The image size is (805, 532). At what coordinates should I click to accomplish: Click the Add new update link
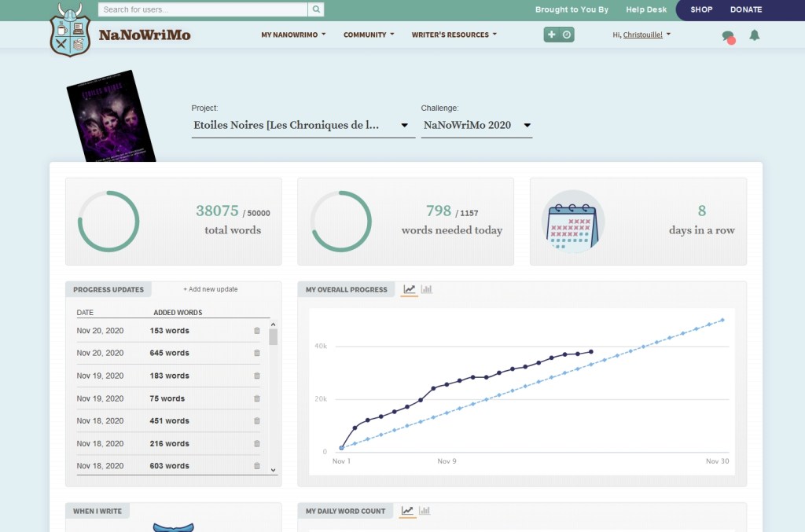211,289
